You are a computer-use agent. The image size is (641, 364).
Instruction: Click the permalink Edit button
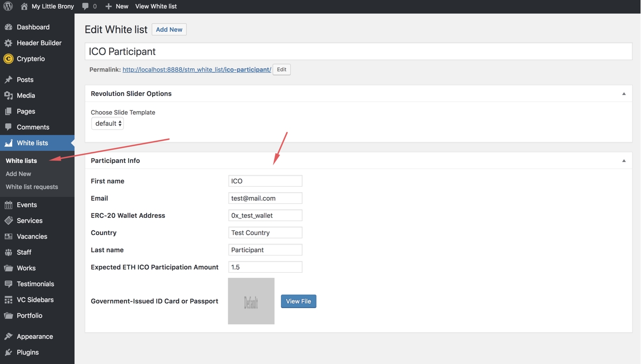tap(282, 69)
